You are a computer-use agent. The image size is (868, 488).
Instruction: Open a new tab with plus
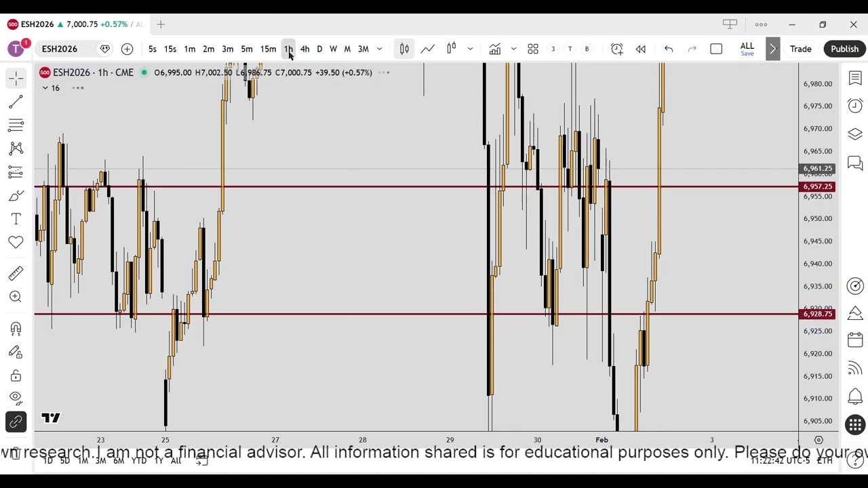click(161, 24)
